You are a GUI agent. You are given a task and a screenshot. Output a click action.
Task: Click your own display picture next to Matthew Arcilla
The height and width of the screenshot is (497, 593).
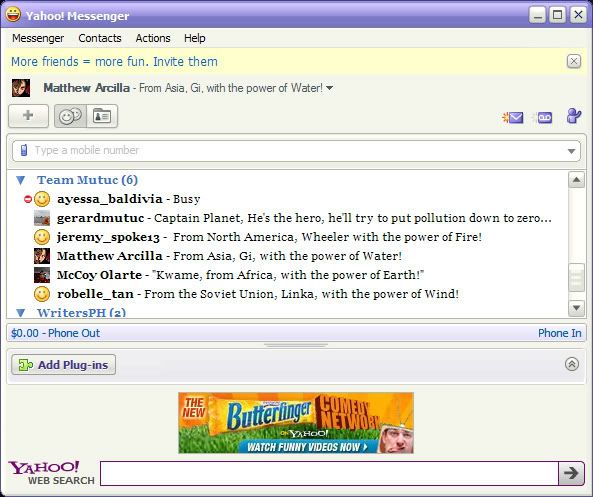21,88
